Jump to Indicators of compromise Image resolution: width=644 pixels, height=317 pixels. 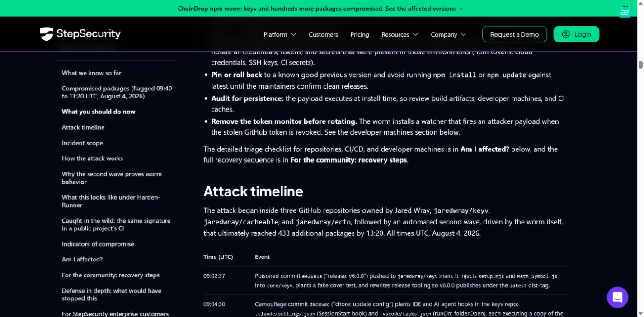(x=98, y=244)
